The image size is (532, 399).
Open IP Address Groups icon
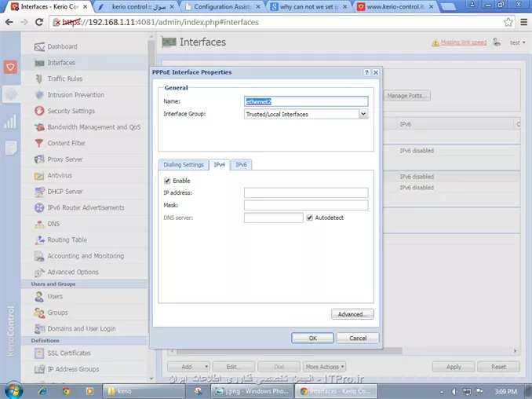click(x=39, y=369)
